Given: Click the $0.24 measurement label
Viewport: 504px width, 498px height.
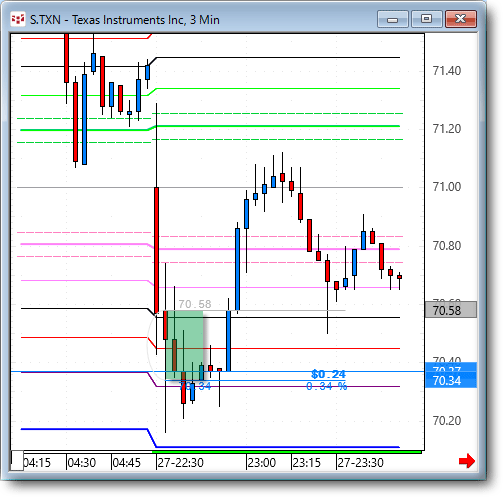Looking at the screenshot, I should pyautogui.click(x=328, y=374).
